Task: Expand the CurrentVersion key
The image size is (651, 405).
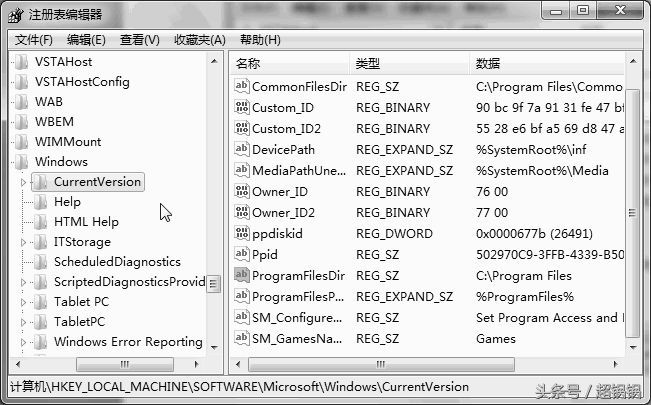Action: pyautogui.click(x=23, y=182)
